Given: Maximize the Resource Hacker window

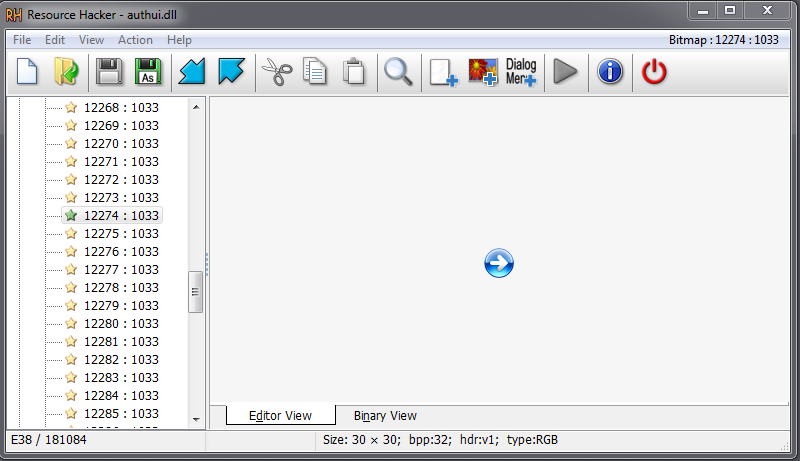Looking at the screenshot, I should point(730,10).
